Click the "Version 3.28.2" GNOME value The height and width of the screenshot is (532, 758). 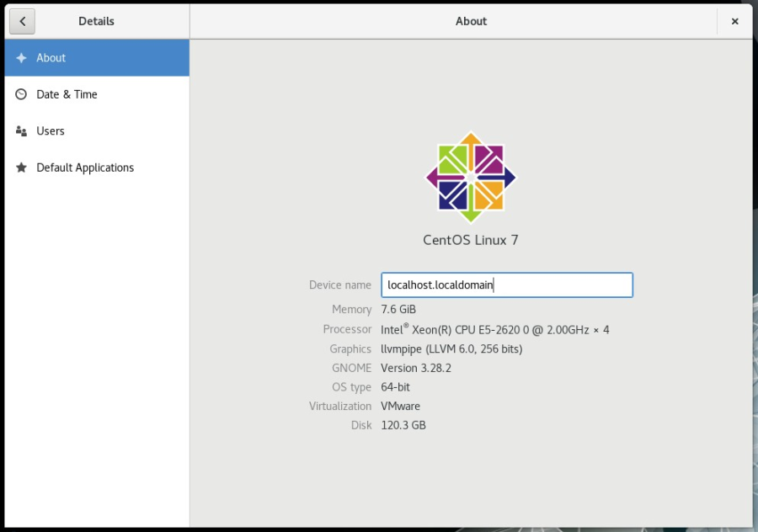tap(416, 368)
